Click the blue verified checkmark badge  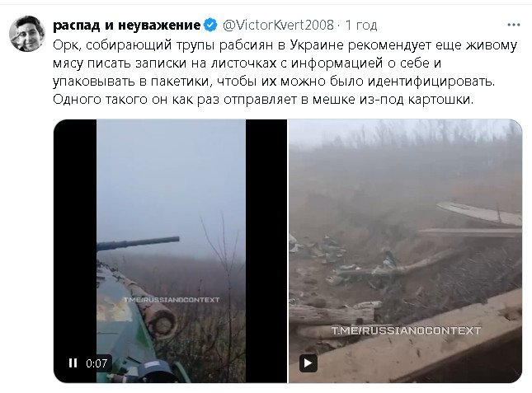click(x=210, y=25)
